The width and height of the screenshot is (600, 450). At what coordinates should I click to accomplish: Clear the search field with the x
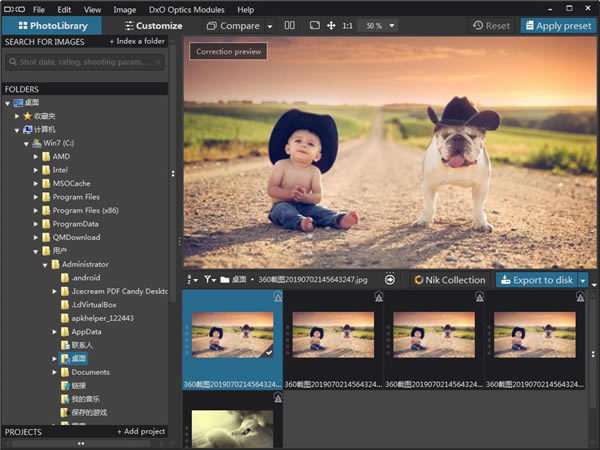click(158, 62)
